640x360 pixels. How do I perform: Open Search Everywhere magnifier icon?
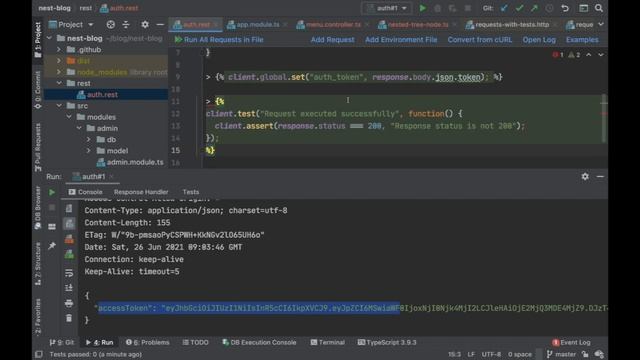coord(599,8)
